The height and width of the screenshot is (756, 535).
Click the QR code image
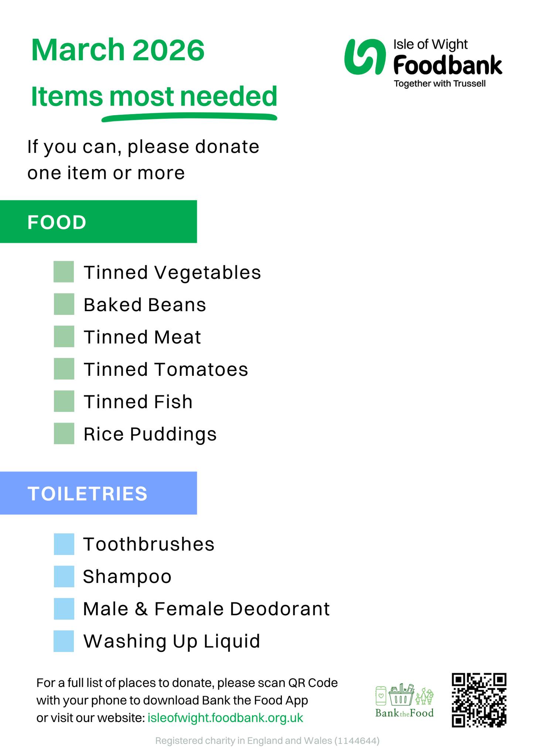[479, 700]
